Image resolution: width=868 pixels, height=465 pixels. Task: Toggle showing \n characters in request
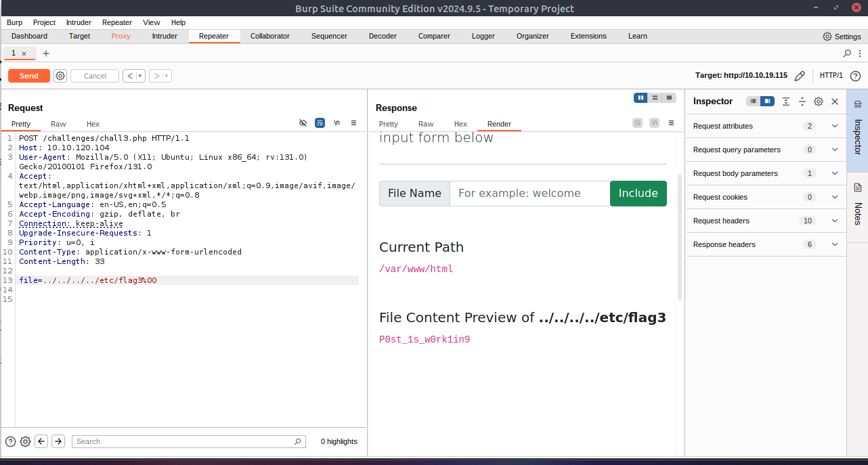click(337, 123)
